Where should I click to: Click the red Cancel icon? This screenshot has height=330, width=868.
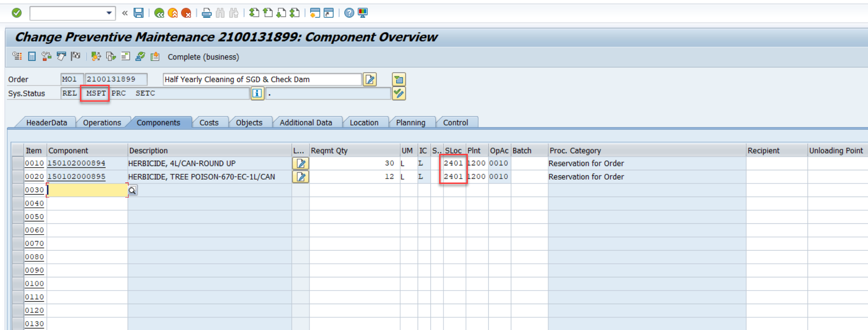click(x=186, y=13)
